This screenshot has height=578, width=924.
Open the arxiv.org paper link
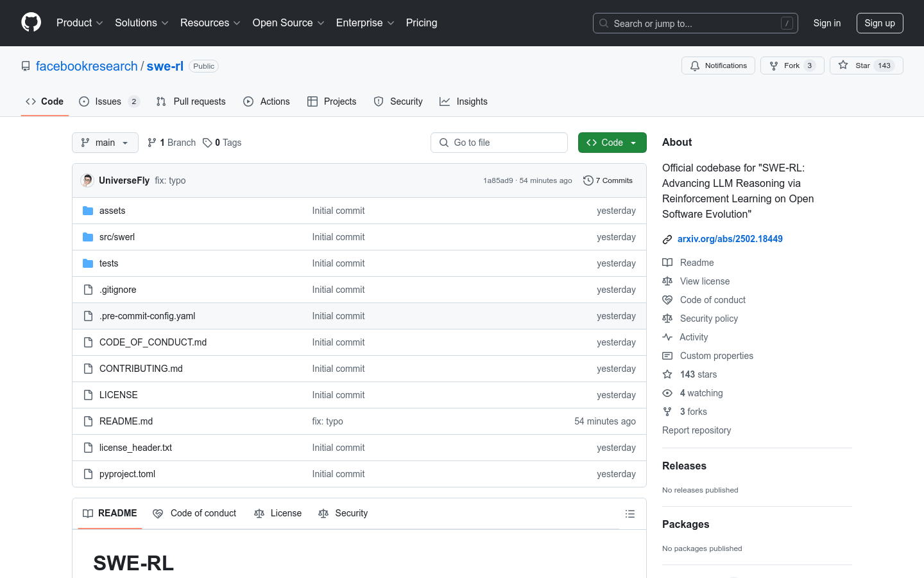[x=730, y=239]
